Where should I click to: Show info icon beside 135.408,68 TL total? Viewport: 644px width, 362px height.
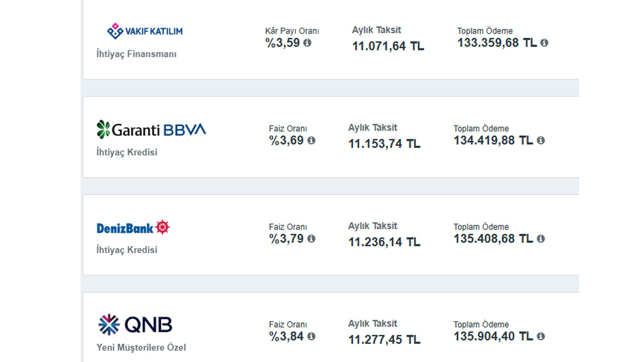coord(540,238)
